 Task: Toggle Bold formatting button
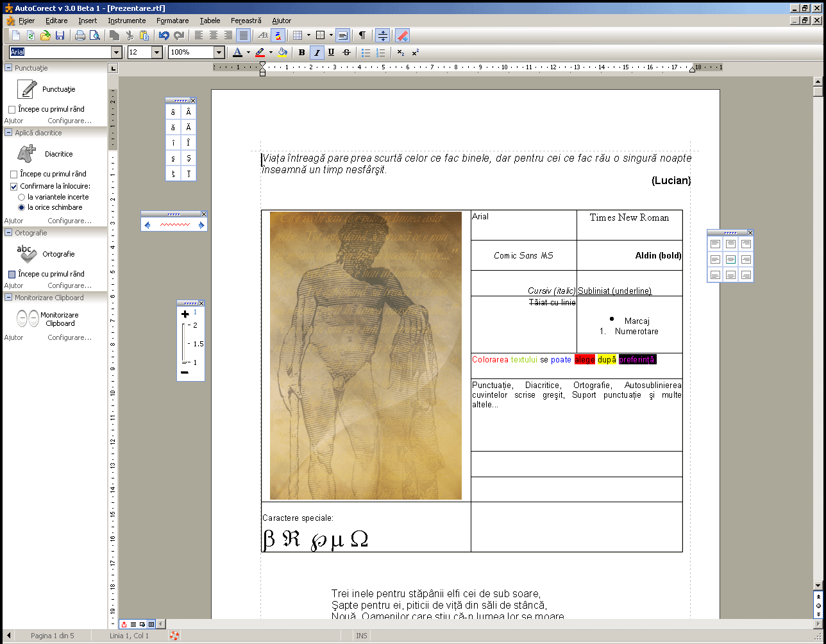pos(302,53)
